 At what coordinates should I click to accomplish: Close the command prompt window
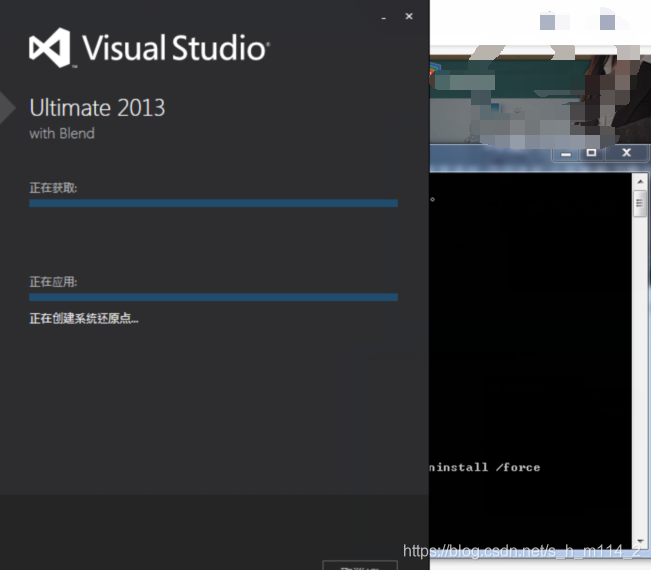click(627, 153)
